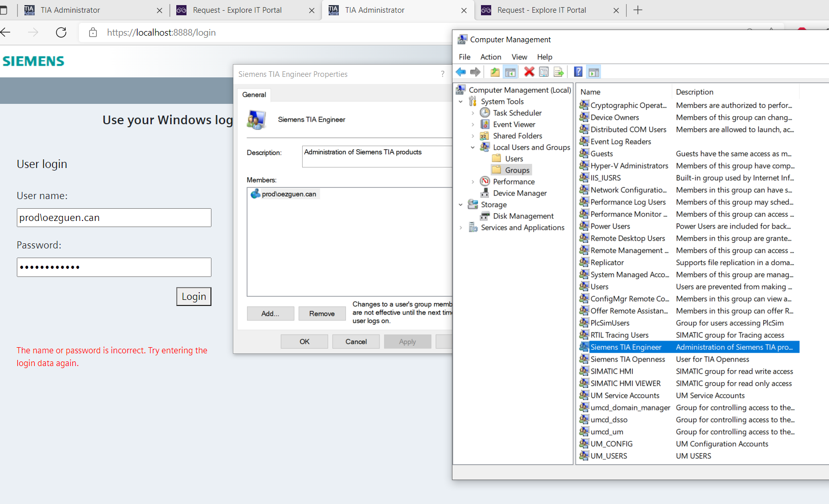Click the Shared Folders icon in the tree

point(485,136)
